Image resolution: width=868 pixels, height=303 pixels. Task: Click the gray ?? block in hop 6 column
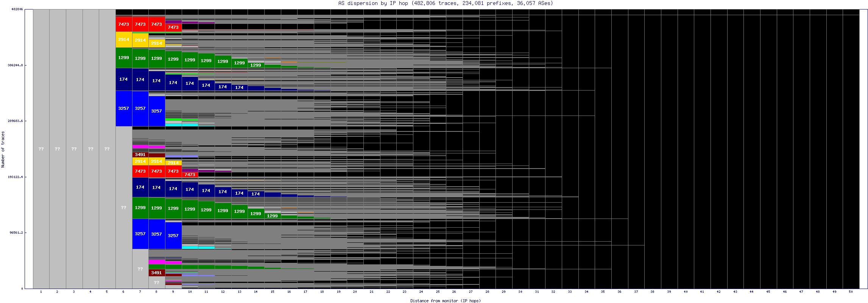tap(124, 208)
